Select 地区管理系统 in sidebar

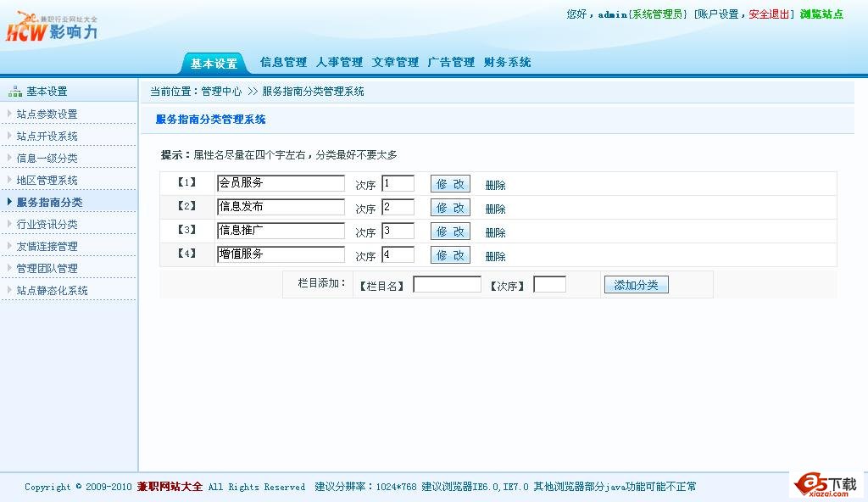pyautogui.click(x=47, y=181)
